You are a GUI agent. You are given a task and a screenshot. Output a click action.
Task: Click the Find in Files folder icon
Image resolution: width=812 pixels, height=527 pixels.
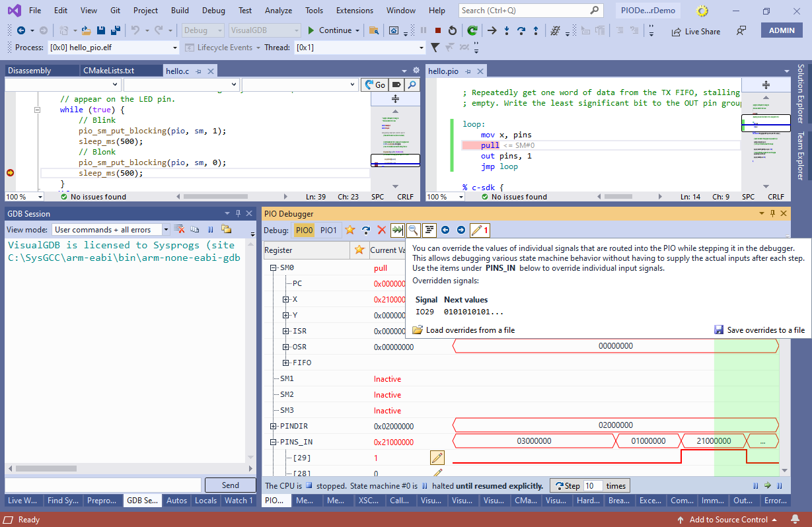tap(374, 30)
